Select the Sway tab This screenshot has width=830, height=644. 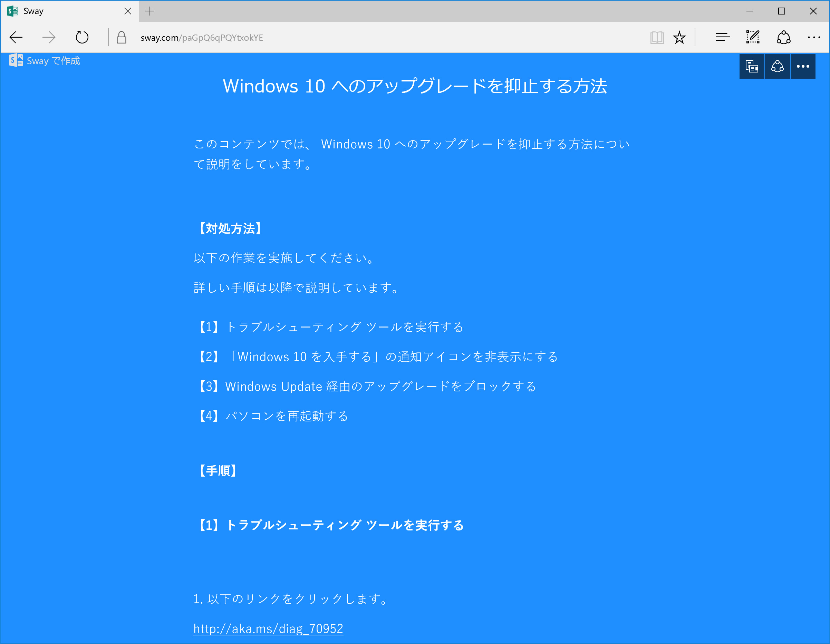69,11
